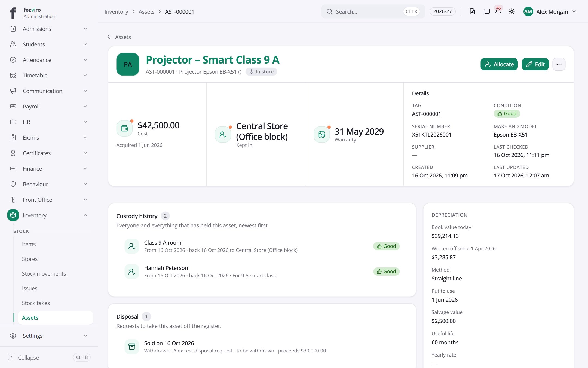Expand the Students menu

coord(49,44)
